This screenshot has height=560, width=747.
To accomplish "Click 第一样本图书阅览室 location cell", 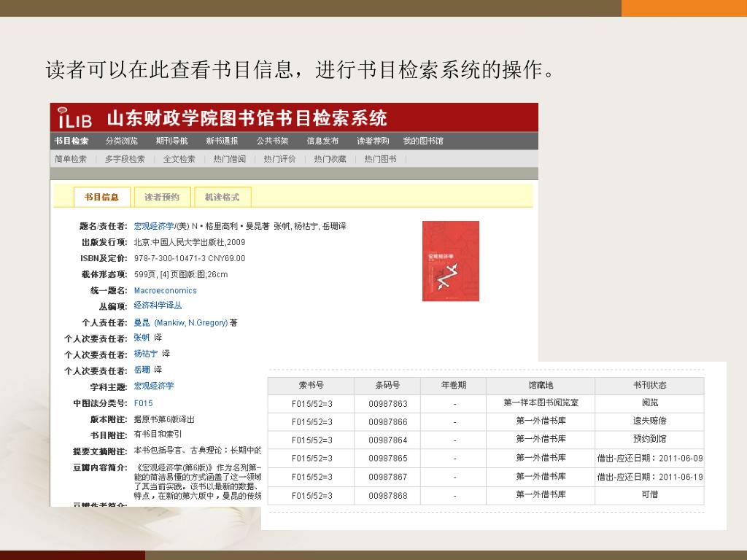I will coord(541,402).
